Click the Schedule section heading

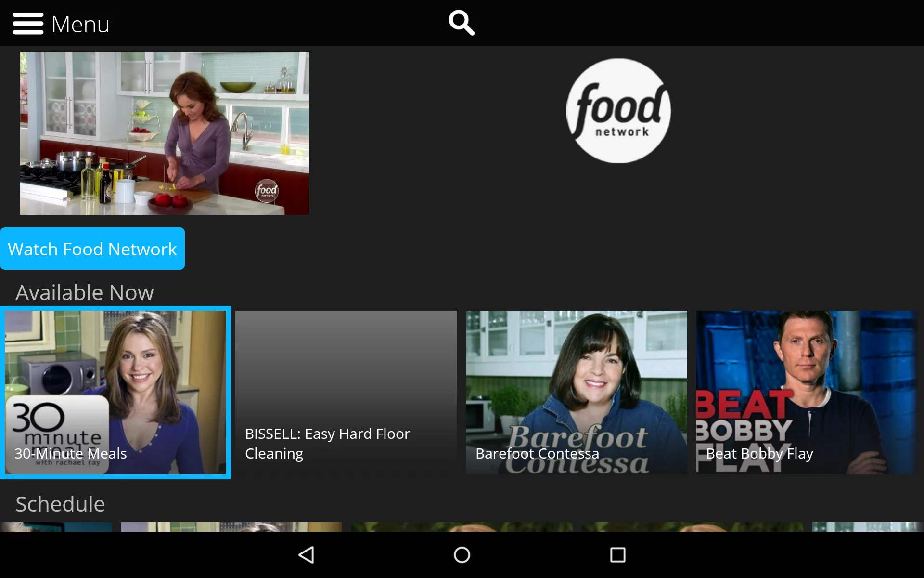60,504
